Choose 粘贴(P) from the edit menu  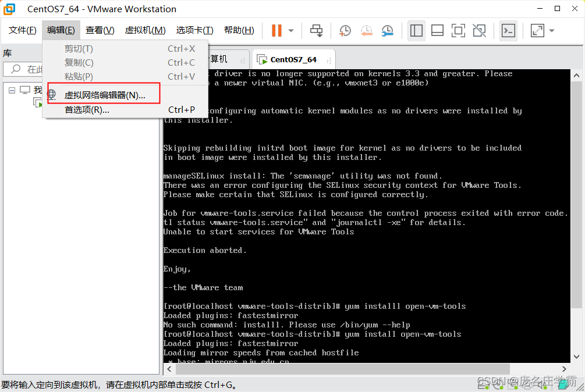click(x=125, y=76)
